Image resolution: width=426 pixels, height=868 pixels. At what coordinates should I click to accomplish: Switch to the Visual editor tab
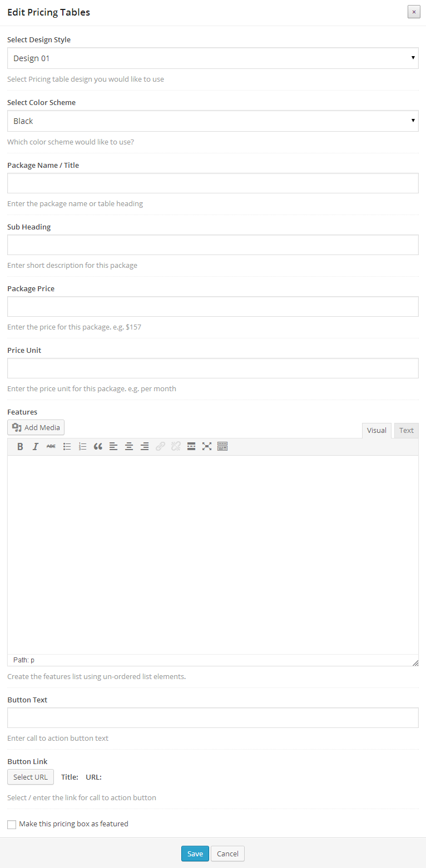(x=377, y=431)
